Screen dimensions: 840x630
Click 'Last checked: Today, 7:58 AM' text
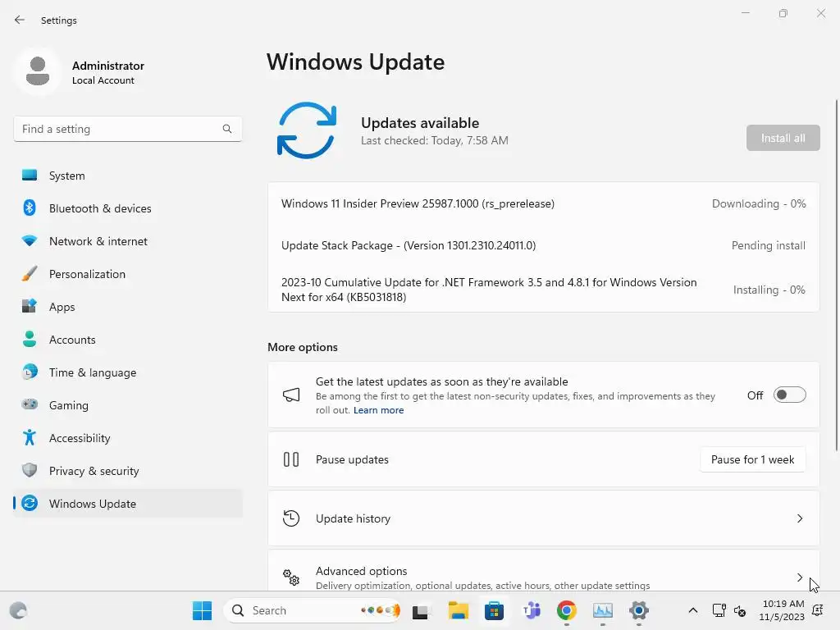coord(435,140)
